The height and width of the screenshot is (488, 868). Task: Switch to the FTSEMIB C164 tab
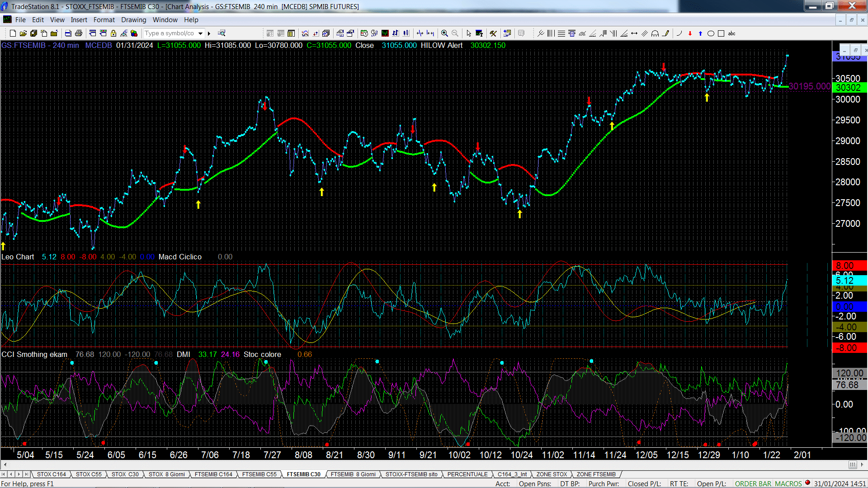pos(213,474)
